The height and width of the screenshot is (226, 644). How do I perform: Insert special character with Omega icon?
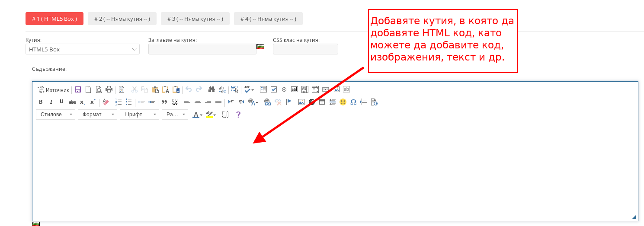pos(353,102)
